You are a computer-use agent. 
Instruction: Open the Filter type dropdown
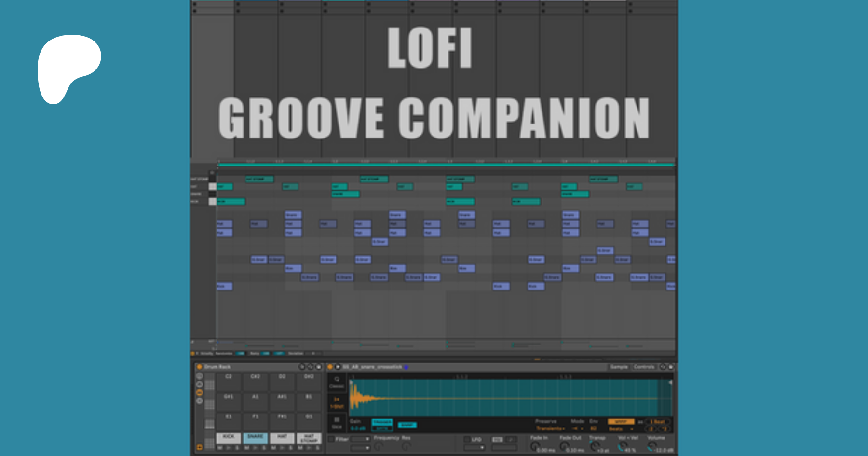pyautogui.click(x=360, y=439)
